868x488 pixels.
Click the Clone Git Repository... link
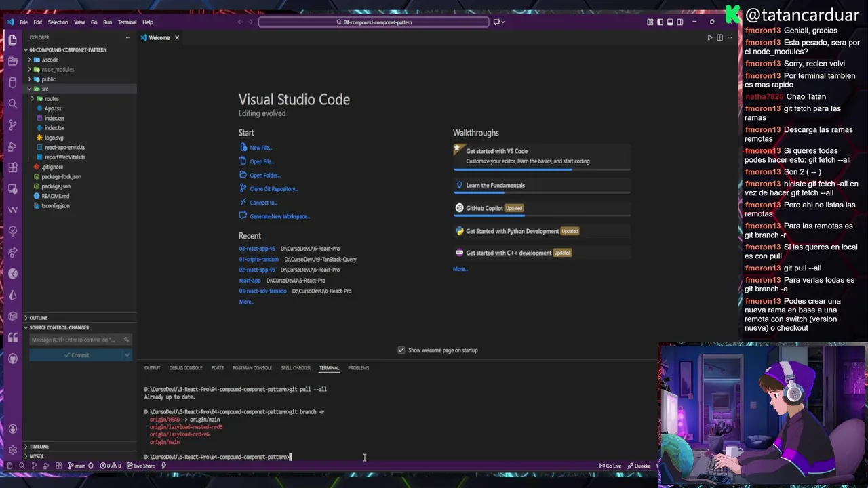[x=273, y=188]
